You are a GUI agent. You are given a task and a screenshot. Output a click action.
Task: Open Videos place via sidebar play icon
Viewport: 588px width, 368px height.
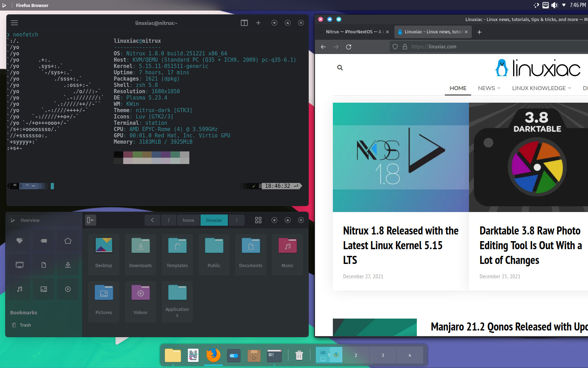coord(68,289)
